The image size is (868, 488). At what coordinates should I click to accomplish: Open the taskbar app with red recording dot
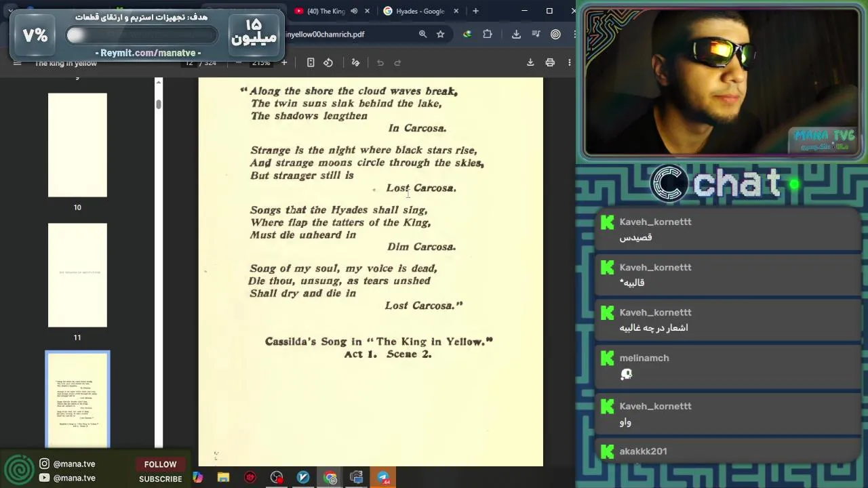coord(277,478)
